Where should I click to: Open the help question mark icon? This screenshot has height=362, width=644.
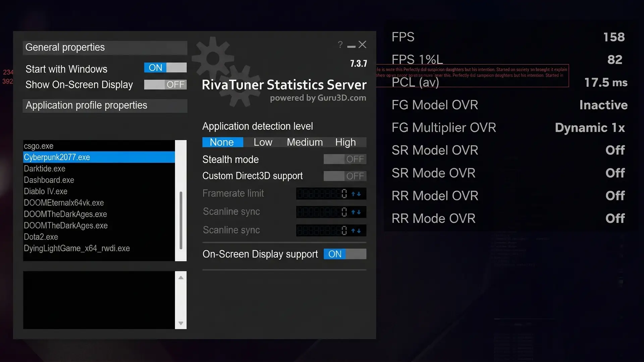point(340,45)
